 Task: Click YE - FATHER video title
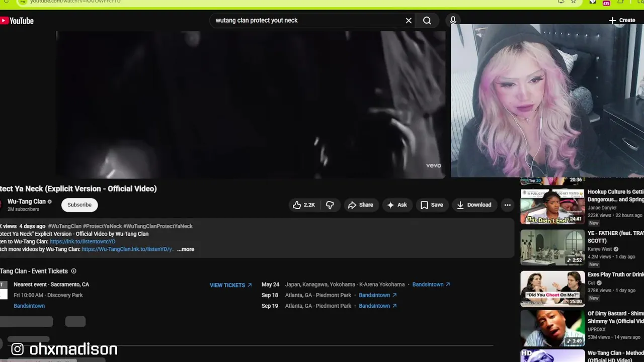pyautogui.click(x=616, y=237)
